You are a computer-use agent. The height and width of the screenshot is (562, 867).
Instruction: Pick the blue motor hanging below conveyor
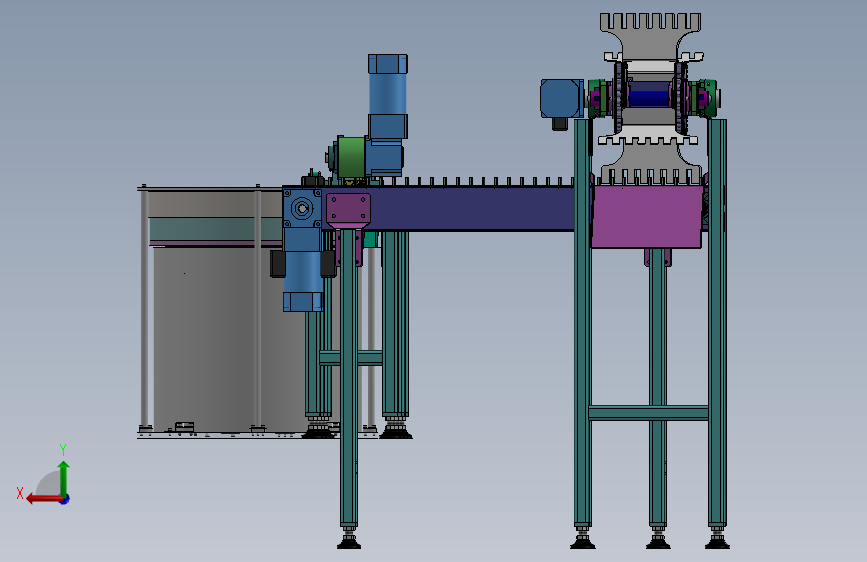click(x=302, y=270)
